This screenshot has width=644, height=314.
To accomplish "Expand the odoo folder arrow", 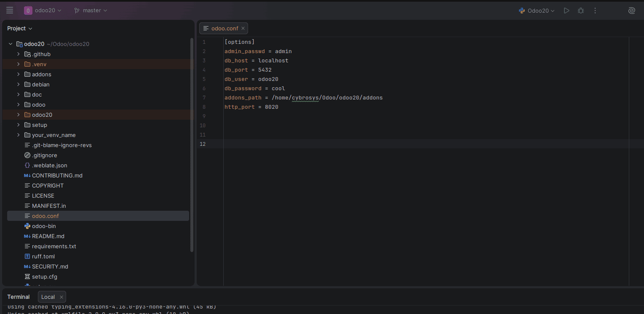I will [19, 105].
